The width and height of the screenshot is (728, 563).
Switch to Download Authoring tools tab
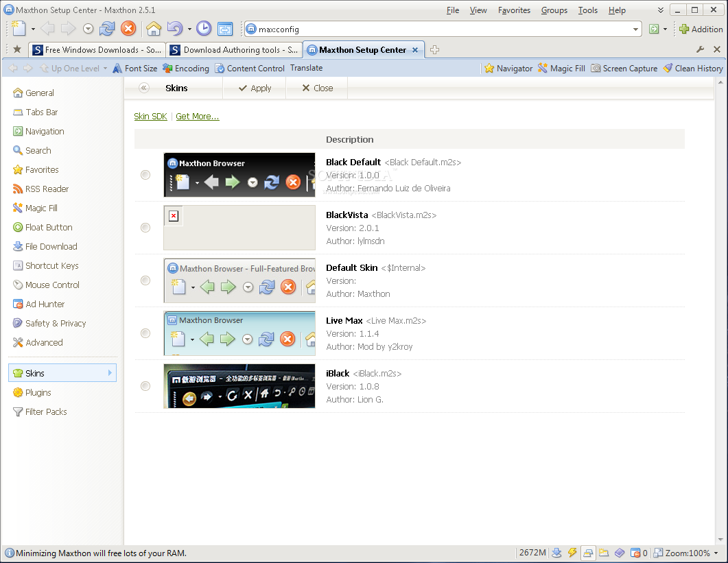click(x=234, y=49)
